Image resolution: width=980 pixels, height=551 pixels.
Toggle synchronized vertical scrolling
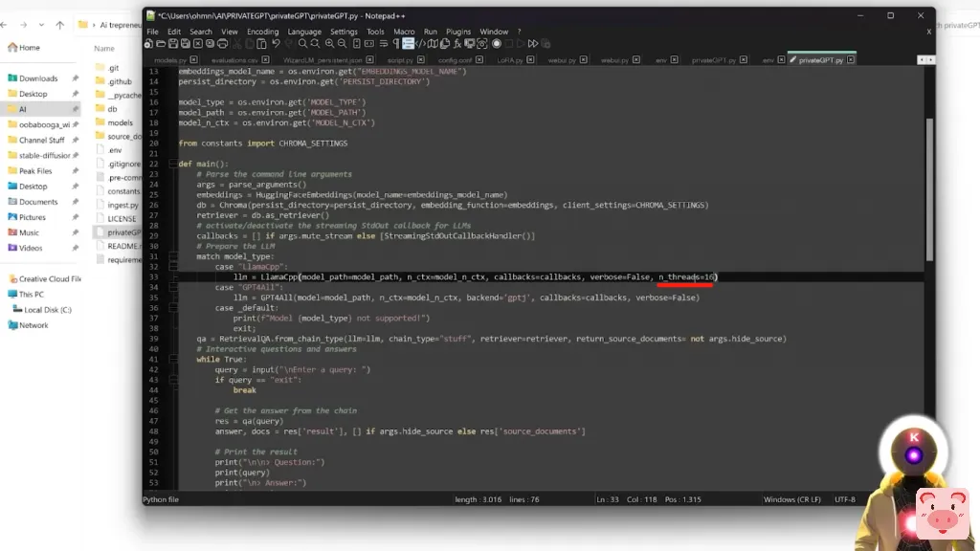(x=357, y=44)
